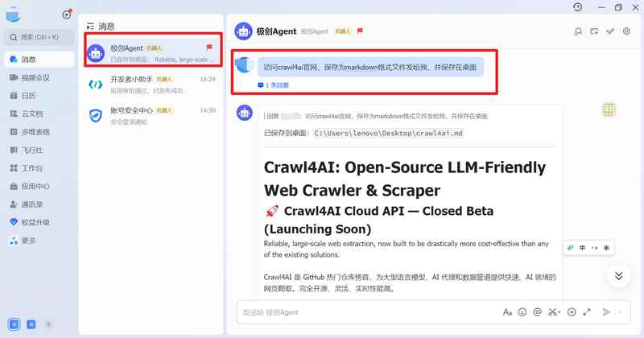Focus the 发送给 极创Agent message input
Viewport: 644px width, 338px height.
point(369,312)
